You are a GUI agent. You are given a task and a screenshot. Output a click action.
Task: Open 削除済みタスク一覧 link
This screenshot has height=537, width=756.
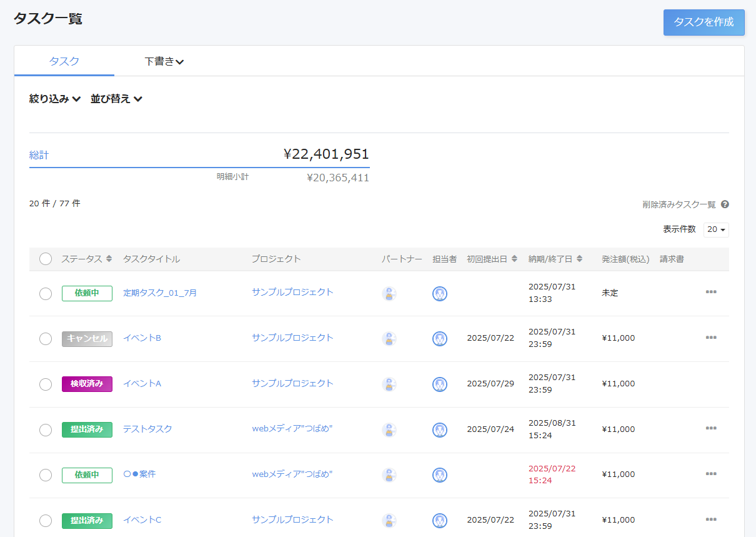tap(679, 204)
